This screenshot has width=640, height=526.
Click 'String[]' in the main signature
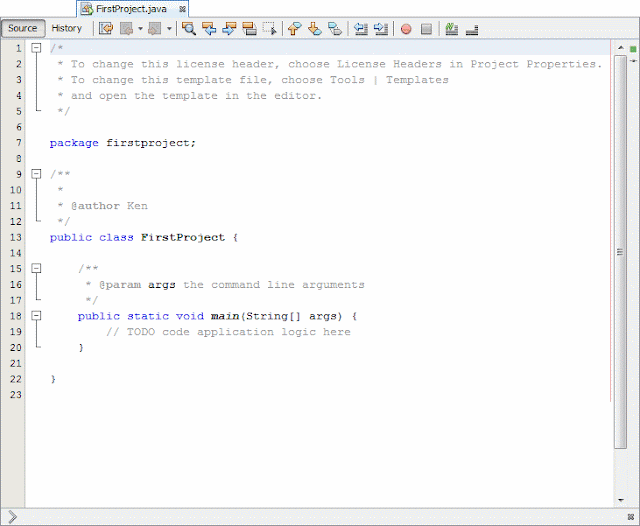(273, 316)
